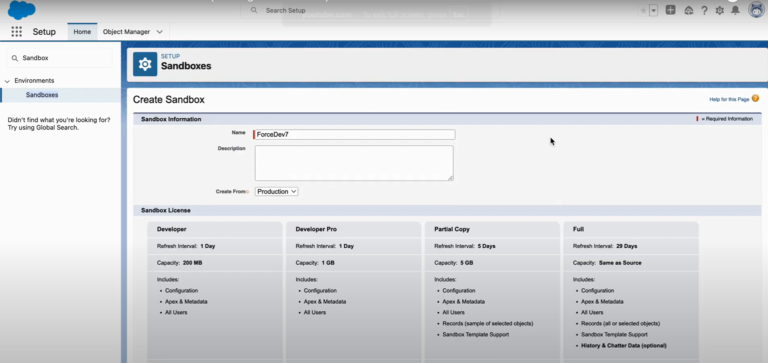Click the Full license card title

(578, 229)
